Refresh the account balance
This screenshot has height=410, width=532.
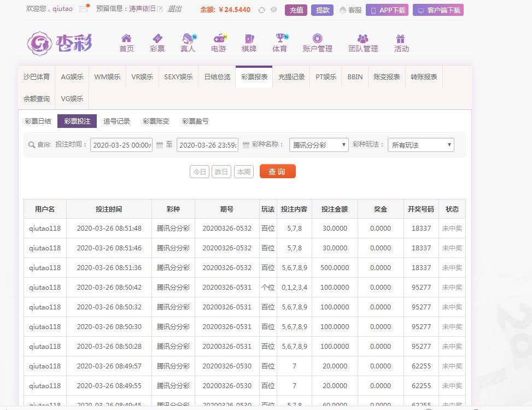tap(261, 10)
